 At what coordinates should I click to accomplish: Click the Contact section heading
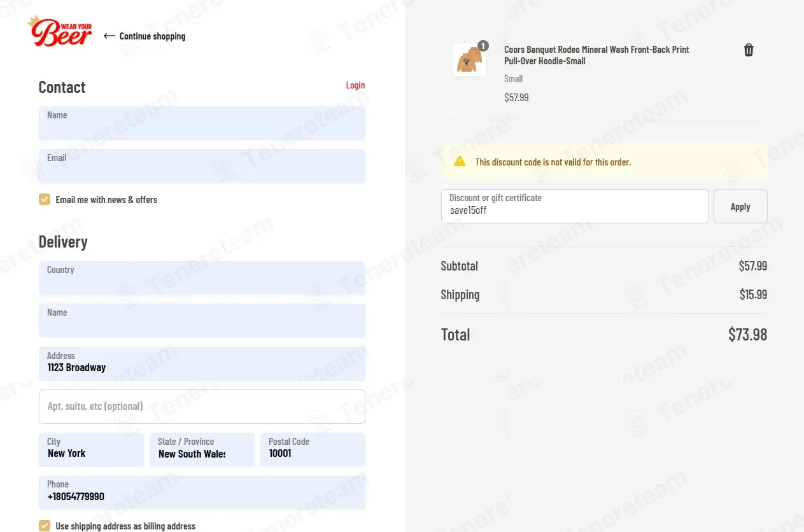pyautogui.click(x=62, y=87)
